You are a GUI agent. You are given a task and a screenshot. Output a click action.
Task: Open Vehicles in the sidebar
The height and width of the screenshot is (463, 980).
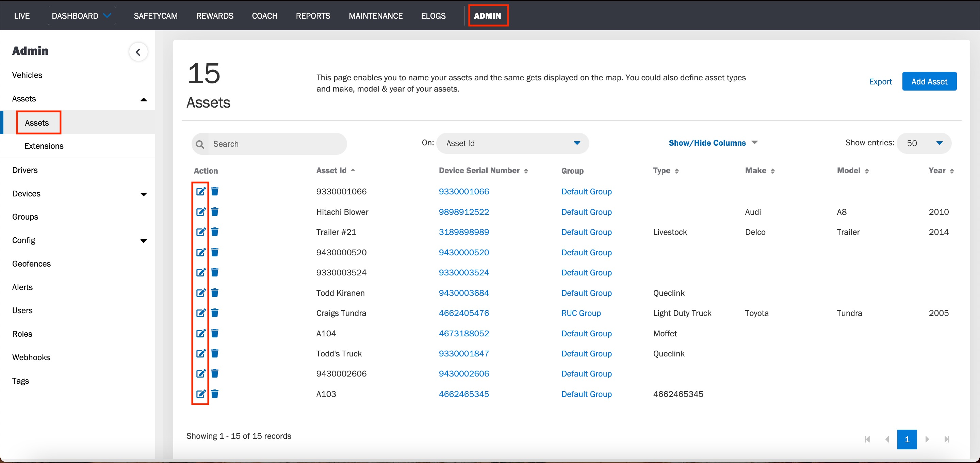pos(27,75)
